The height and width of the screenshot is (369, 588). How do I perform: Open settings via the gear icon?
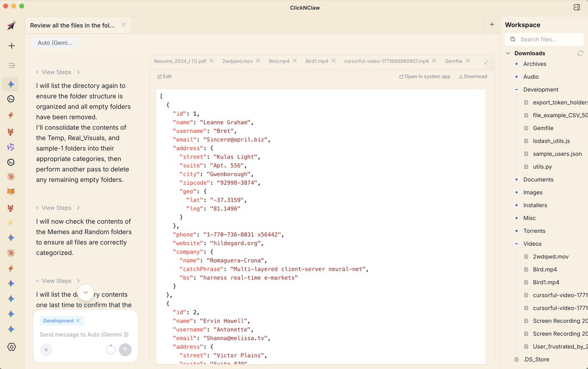point(12,347)
